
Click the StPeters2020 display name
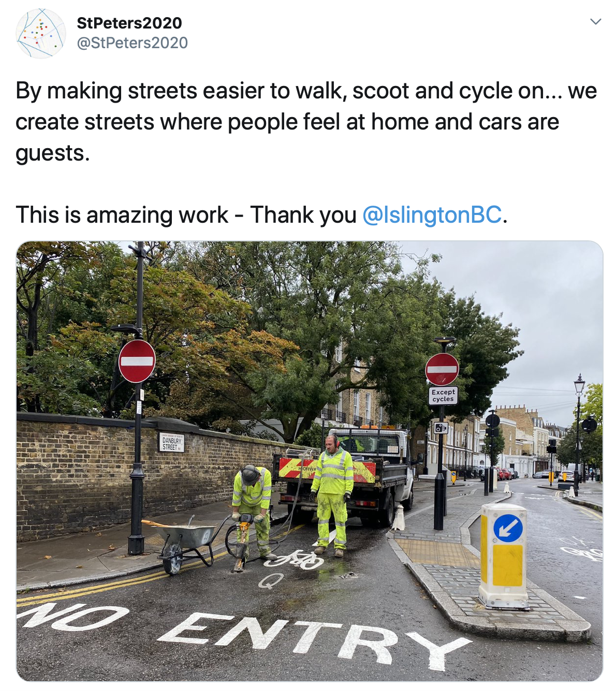(x=129, y=23)
